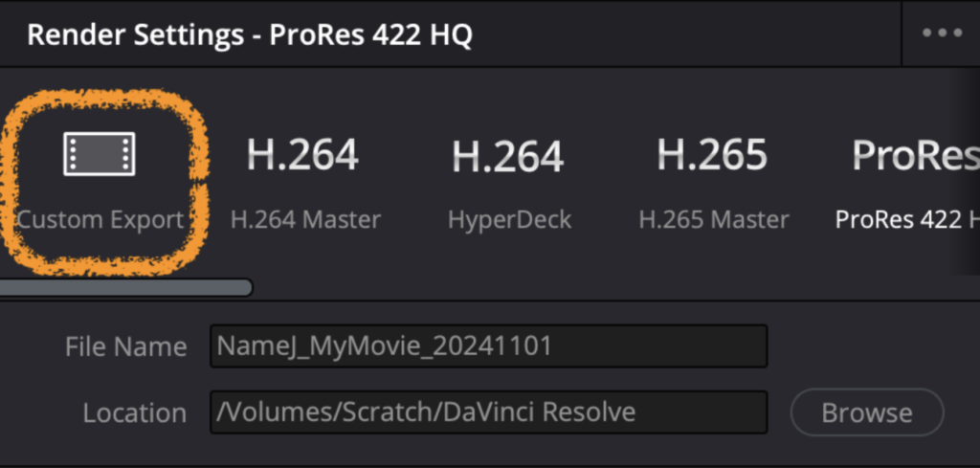
Task: Select the Custom Export preset label
Action: pos(100,219)
